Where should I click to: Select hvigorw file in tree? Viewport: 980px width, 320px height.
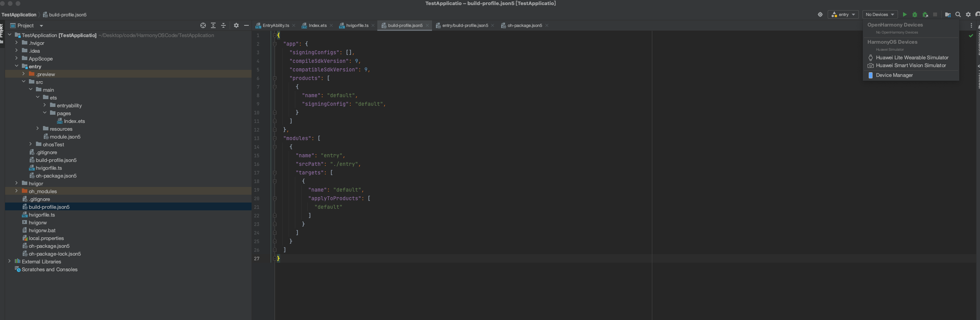(37, 222)
